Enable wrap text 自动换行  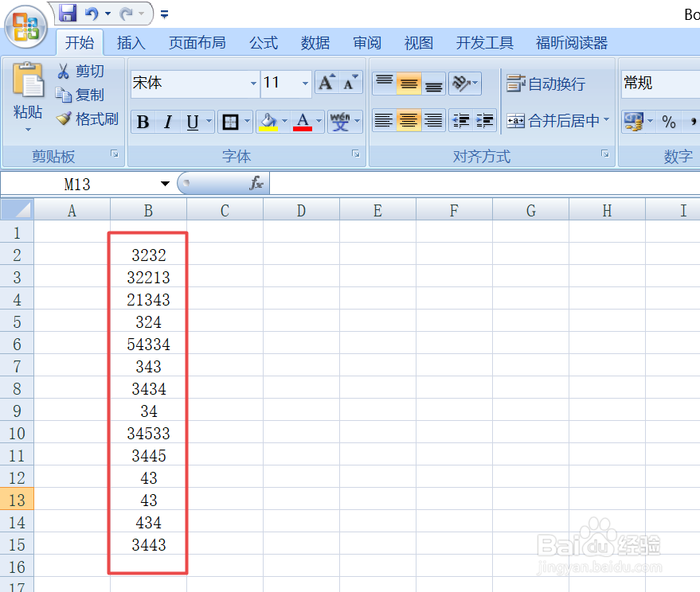click(546, 84)
